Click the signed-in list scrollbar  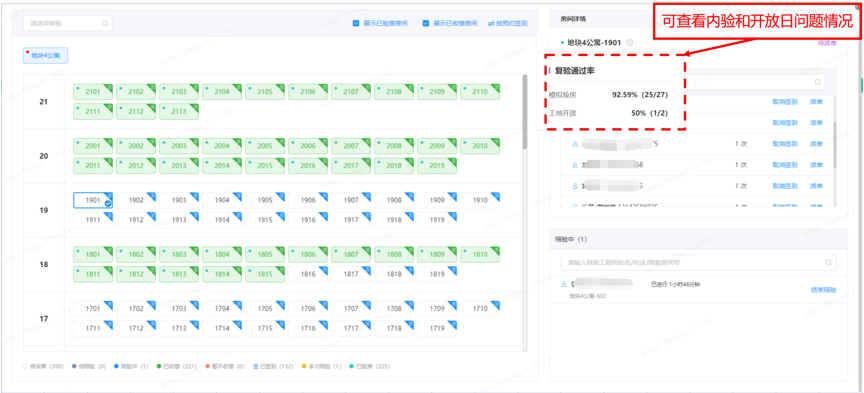pyautogui.click(x=835, y=145)
